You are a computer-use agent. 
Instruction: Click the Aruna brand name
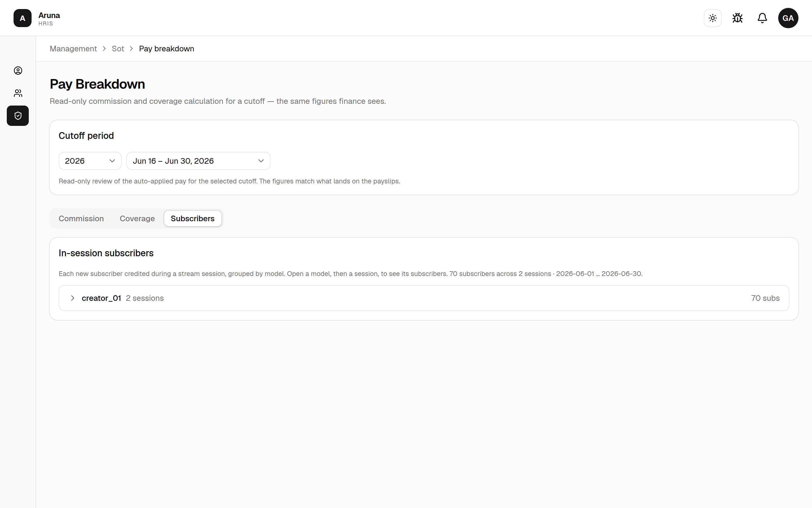click(x=49, y=15)
